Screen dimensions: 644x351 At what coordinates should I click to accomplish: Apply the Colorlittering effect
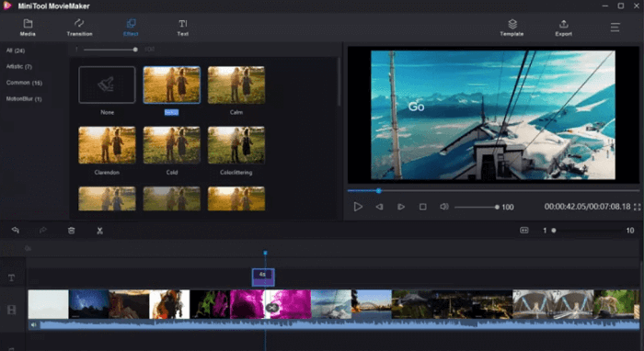pos(236,145)
